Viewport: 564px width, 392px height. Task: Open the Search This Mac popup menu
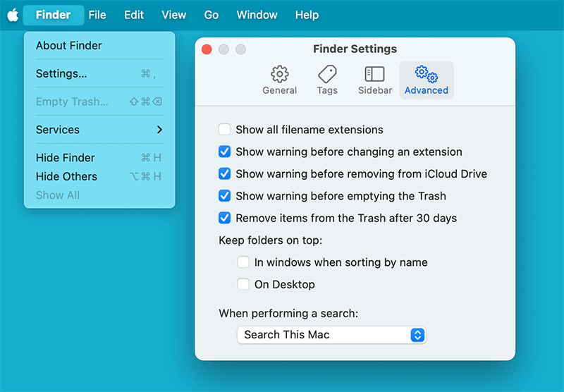click(x=331, y=335)
